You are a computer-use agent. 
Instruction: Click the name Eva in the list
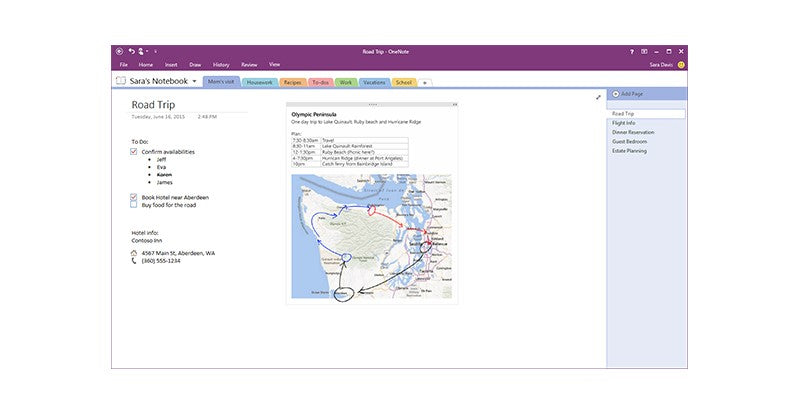click(x=161, y=167)
